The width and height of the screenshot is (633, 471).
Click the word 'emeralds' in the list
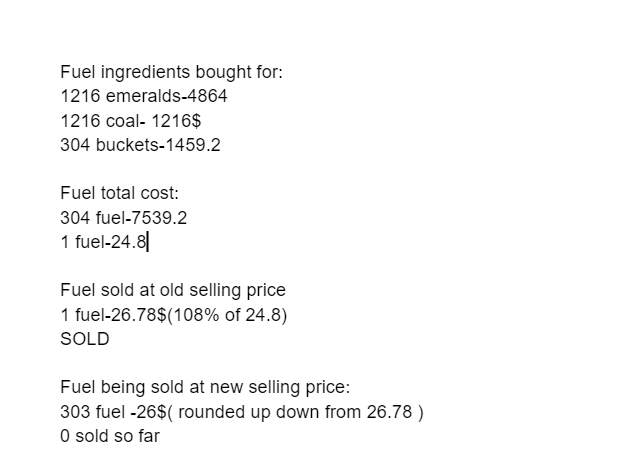[x=143, y=96]
